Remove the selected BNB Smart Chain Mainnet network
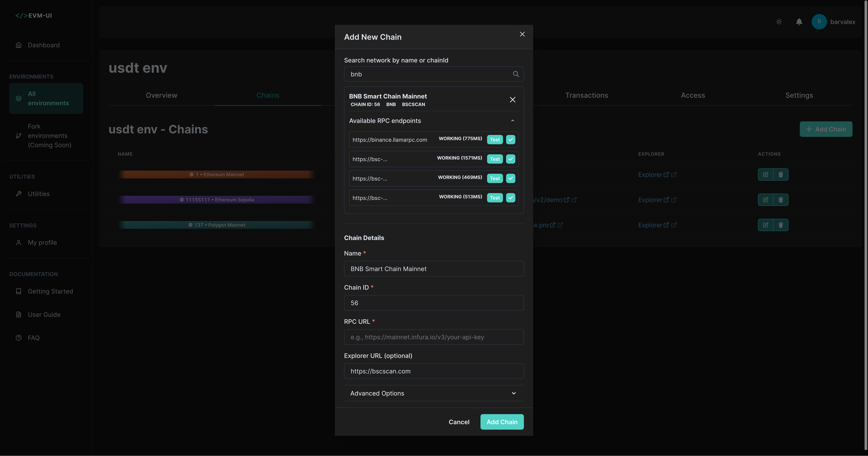Screen dimensions: 868x456 (512, 99)
